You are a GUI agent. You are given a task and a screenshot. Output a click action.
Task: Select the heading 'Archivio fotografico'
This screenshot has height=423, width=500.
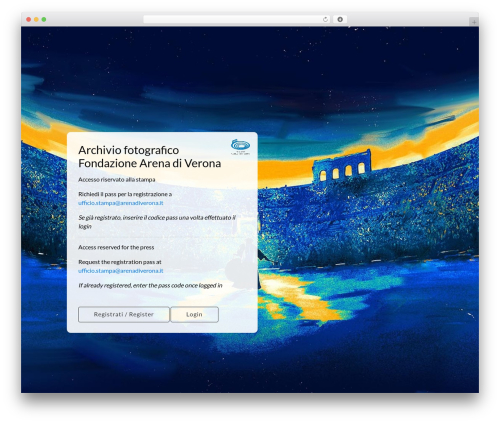[x=129, y=150]
